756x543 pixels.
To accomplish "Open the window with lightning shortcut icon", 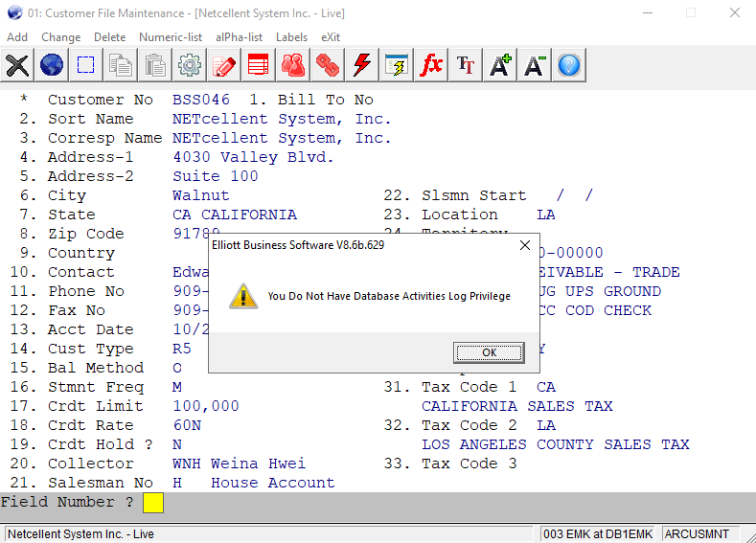I will coord(397,65).
